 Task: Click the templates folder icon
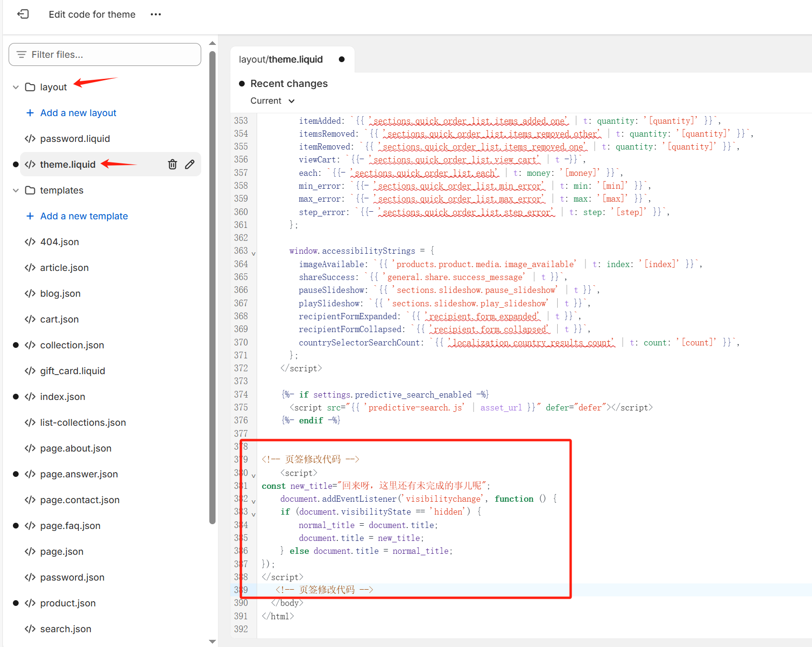tap(30, 190)
